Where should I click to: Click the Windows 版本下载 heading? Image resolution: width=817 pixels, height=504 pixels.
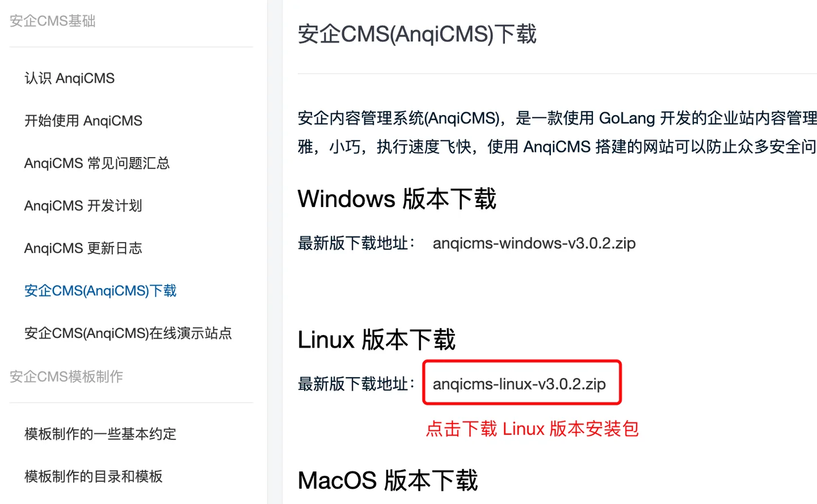397,199
